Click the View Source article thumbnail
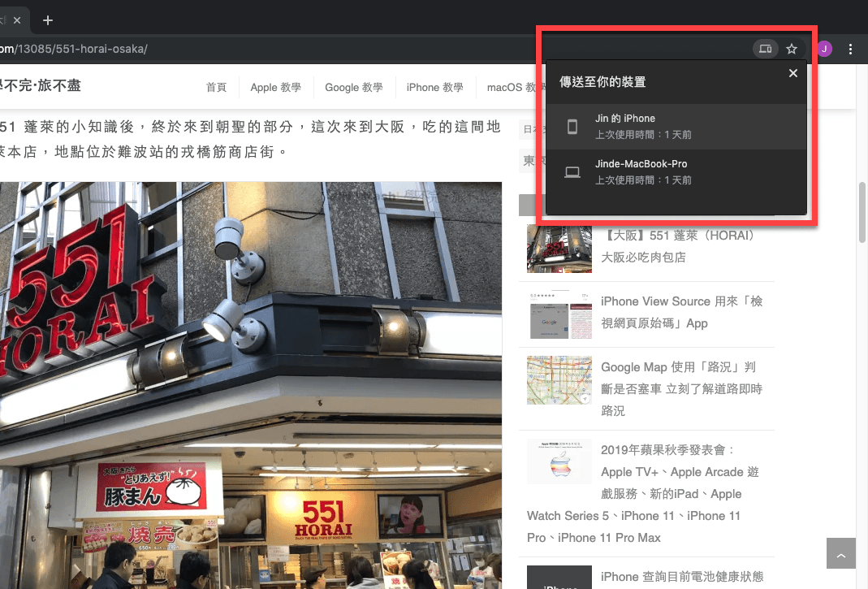The width and height of the screenshot is (868, 589). point(559,314)
